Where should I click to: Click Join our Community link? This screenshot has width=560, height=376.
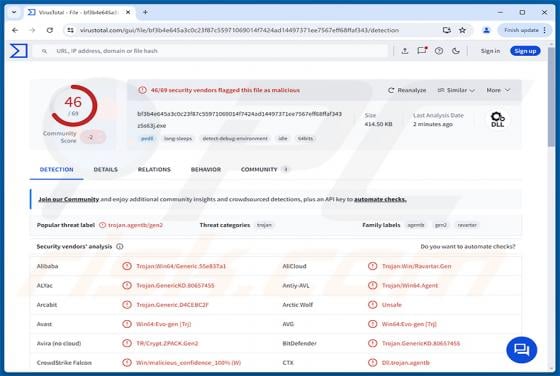point(69,199)
